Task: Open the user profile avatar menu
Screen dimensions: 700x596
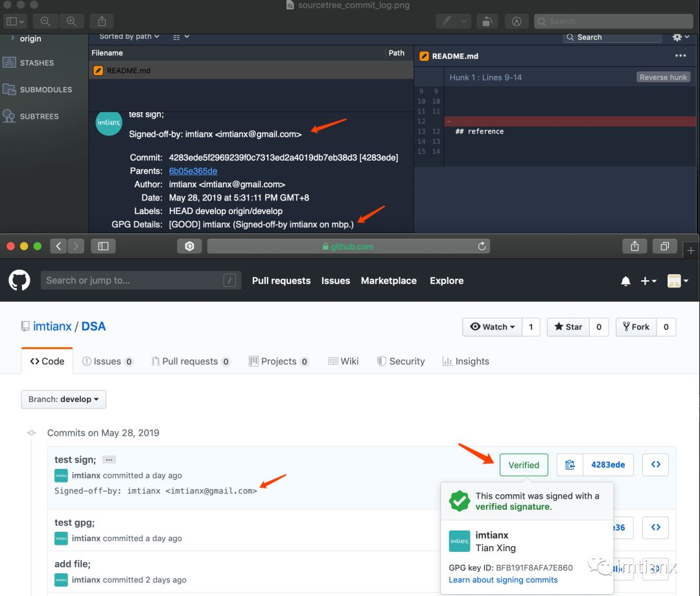Action: coord(677,281)
